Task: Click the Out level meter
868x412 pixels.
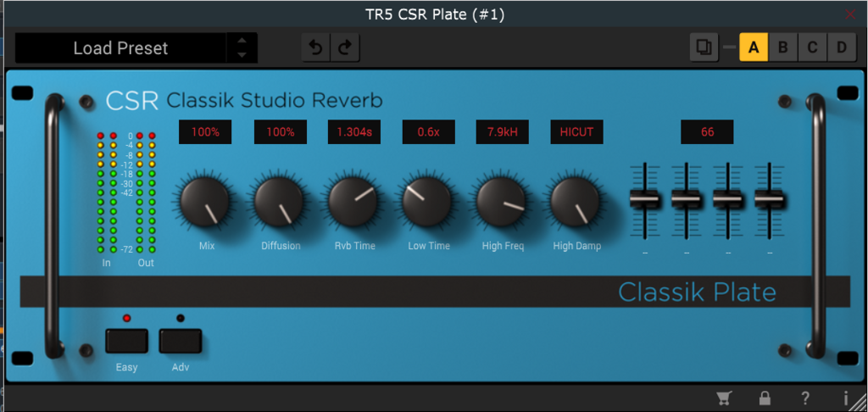Action: [146, 192]
